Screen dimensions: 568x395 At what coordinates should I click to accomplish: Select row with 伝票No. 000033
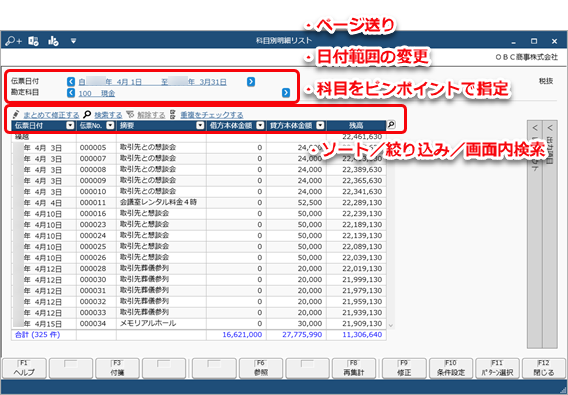(199, 312)
